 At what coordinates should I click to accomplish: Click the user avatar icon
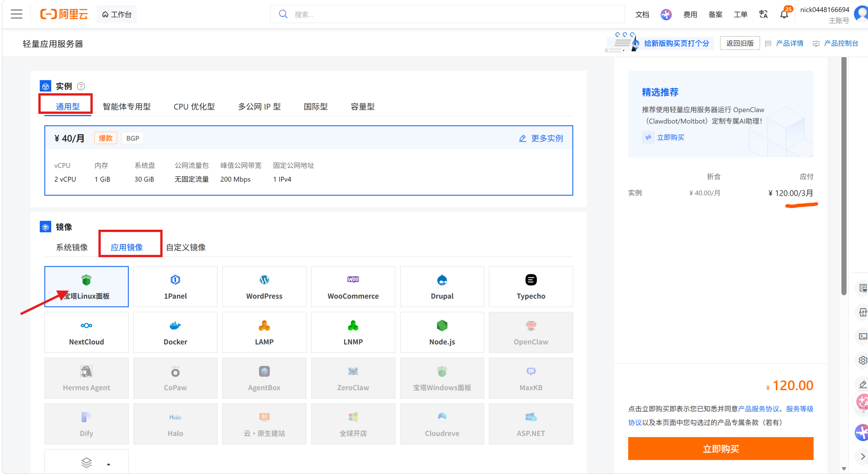point(861,14)
